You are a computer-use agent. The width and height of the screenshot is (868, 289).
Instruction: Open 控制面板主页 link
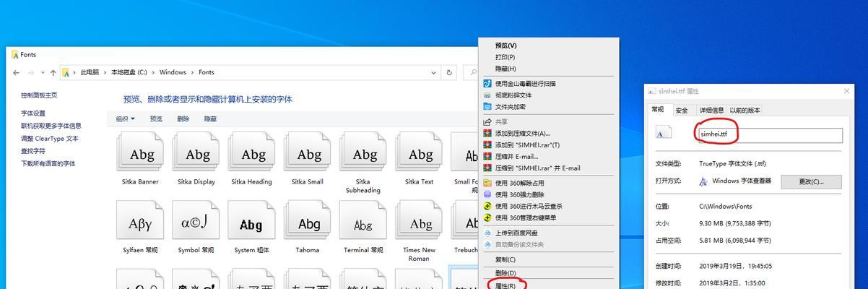[39, 95]
